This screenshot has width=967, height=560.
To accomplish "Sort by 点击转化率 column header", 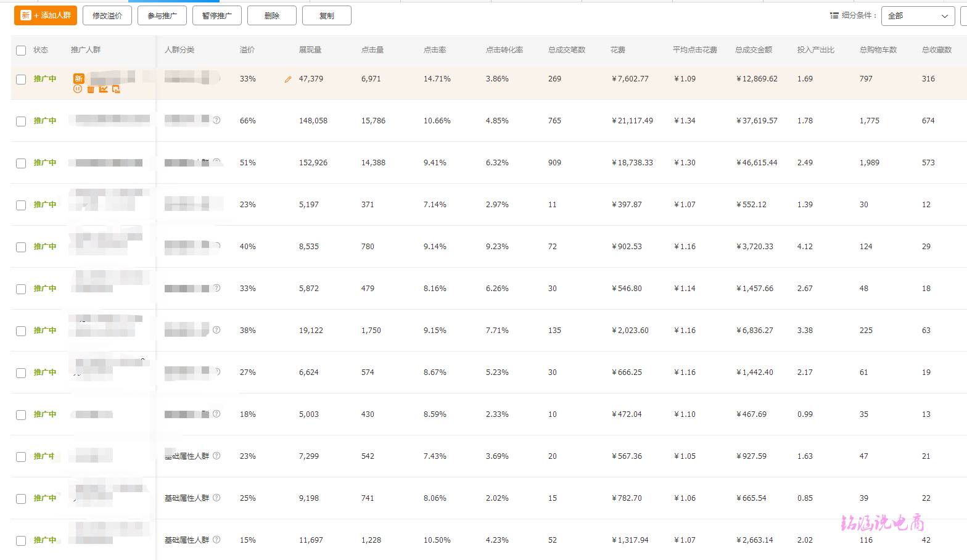I will pos(504,50).
